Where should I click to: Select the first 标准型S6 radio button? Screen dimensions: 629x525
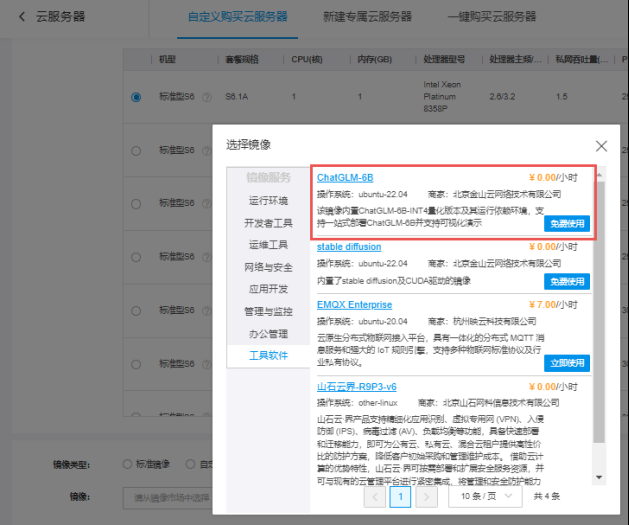pyautogui.click(x=136, y=97)
